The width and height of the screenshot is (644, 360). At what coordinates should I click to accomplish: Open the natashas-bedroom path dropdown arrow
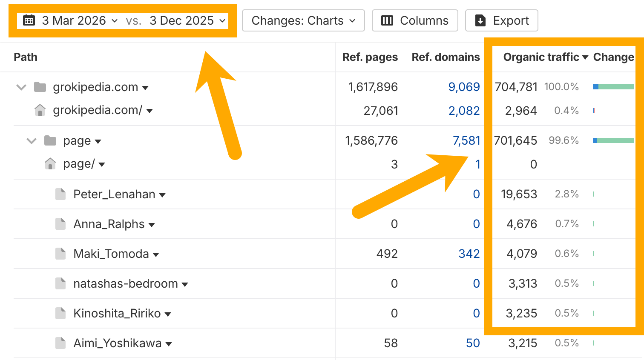point(185,284)
